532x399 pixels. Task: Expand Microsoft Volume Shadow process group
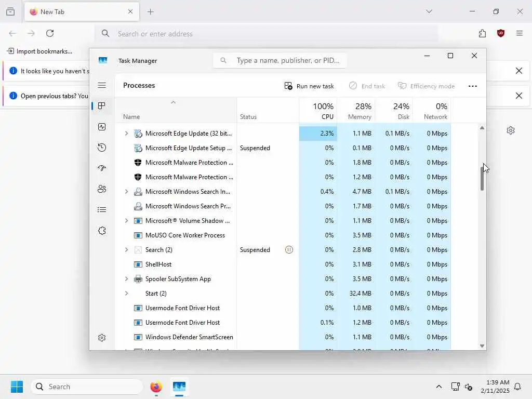pos(126,221)
